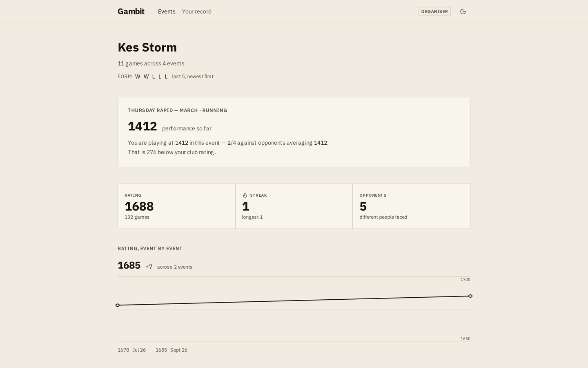This screenshot has width=588, height=368.
Task: Select the Sept 26 chart end point
Action: click(470, 296)
